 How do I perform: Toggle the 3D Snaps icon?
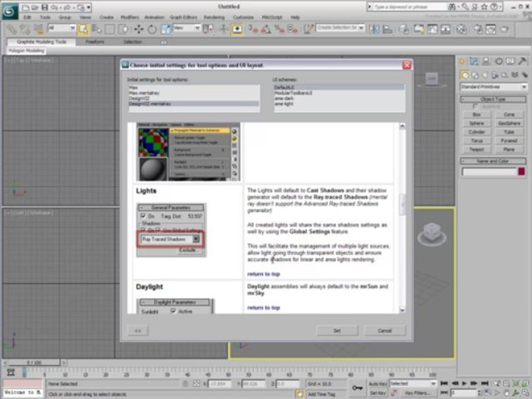pos(253,29)
